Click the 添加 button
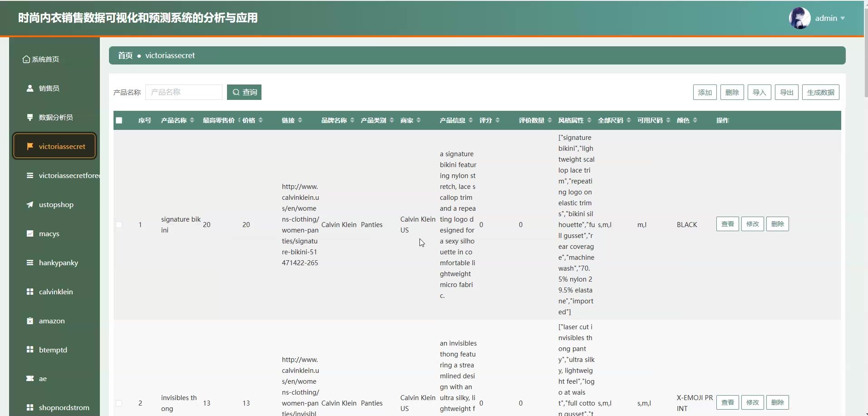The height and width of the screenshot is (416, 868). click(x=705, y=92)
